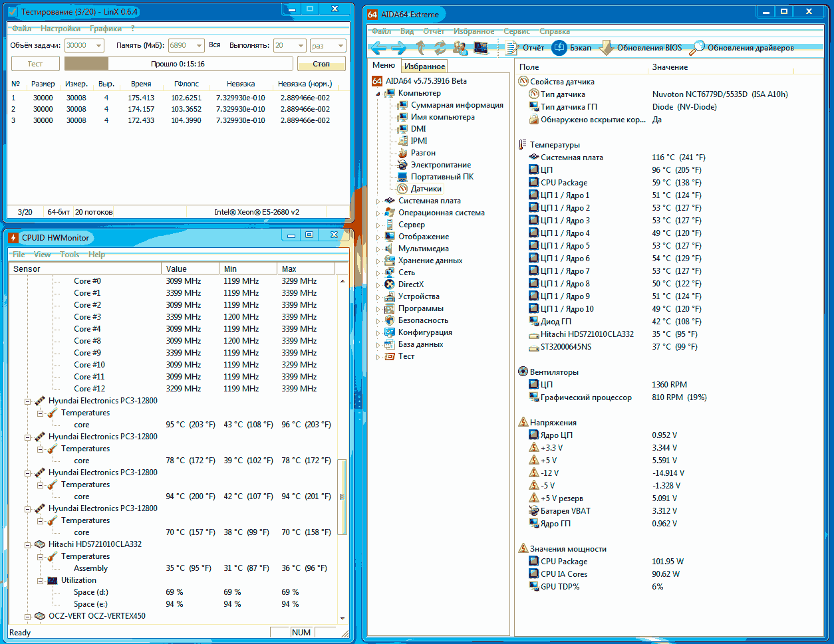Viewport: 834px width, 644px height.
Task: Click the forward arrow in AIDA64 toolbar
Action: (399, 48)
